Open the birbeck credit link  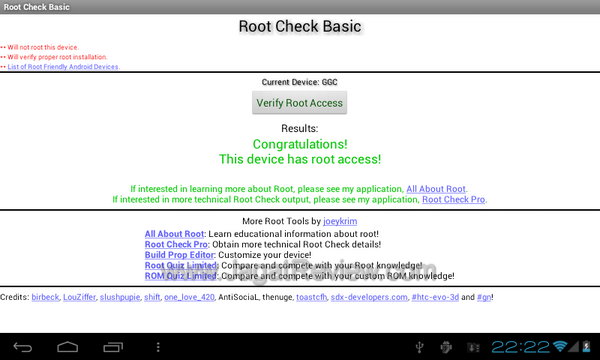click(x=45, y=297)
